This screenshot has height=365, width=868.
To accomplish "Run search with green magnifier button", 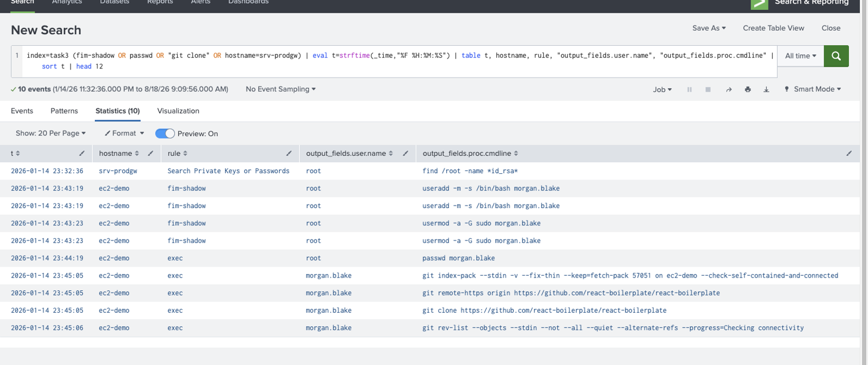I will tap(836, 56).
